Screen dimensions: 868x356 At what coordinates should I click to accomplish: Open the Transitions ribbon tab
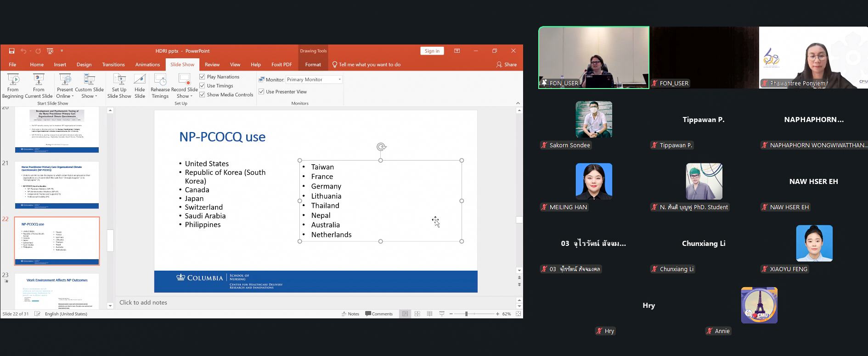coord(113,65)
